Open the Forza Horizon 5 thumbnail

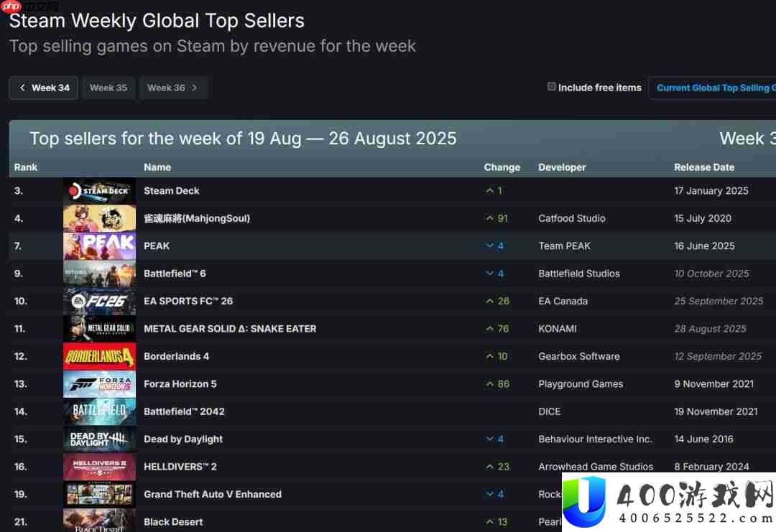pyautogui.click(x=99, y=384)
